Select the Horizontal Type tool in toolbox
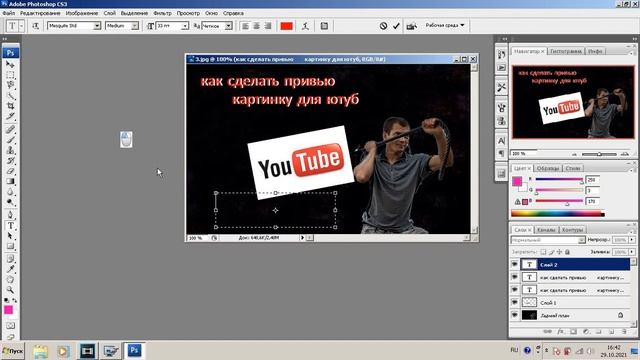 tap(10, 226)
